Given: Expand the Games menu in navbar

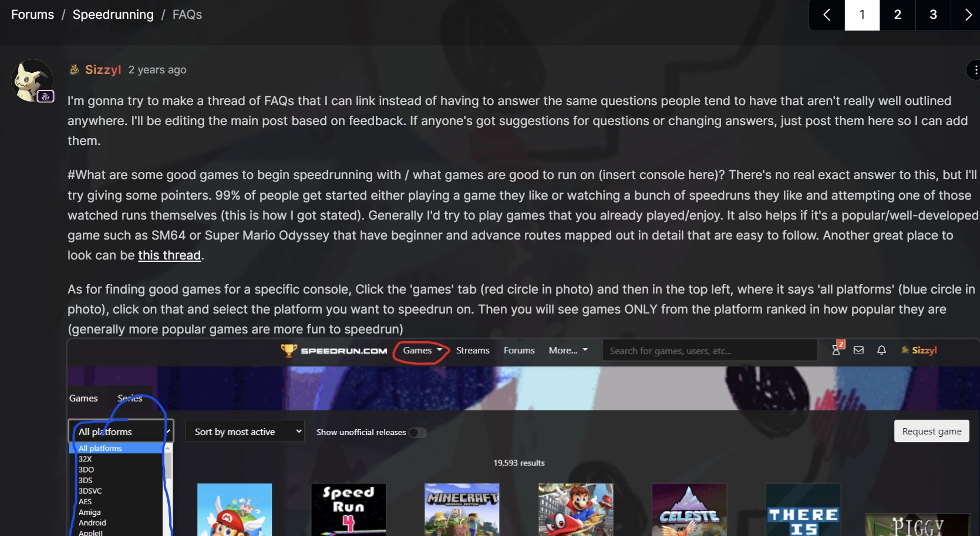Looking at the screenshot, I should [x=422, y=350].
